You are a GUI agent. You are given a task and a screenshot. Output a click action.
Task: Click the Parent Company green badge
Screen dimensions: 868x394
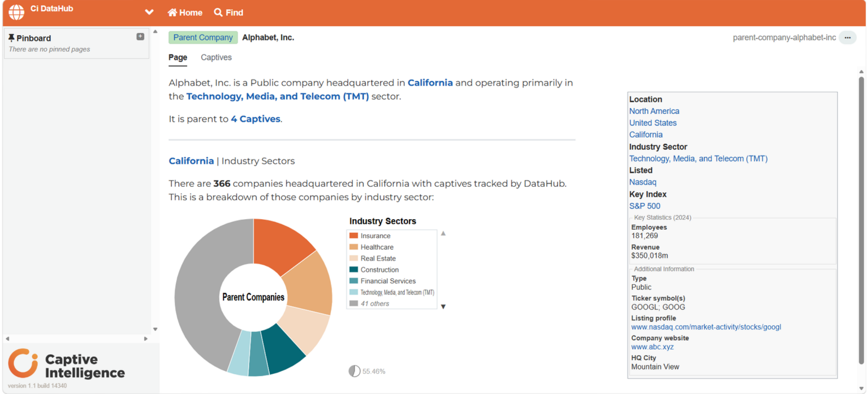click(203, 38)
